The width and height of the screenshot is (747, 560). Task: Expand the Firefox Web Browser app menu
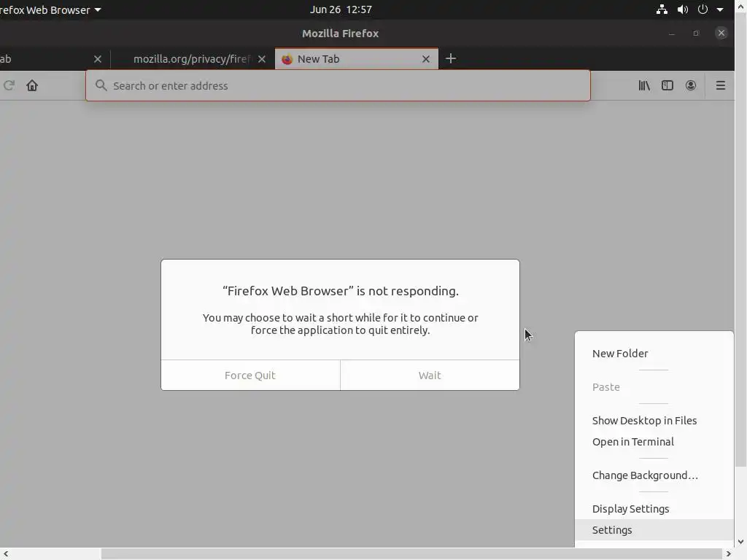point(50,9)
